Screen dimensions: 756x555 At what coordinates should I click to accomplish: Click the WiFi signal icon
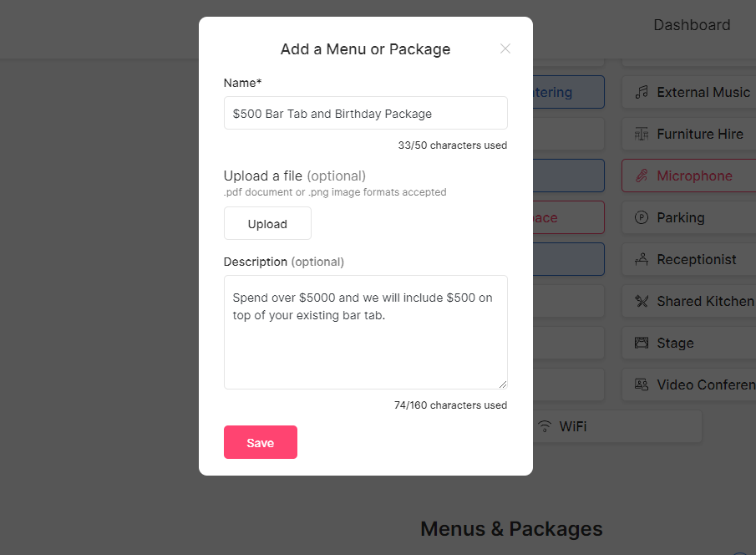click(545, 426)
